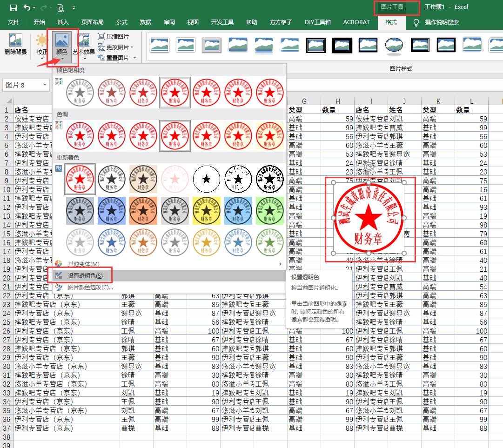The image size is (503, 448).
Task: Select the warmest color tone stamp thumbnail
Action: (x=270, y=136)
